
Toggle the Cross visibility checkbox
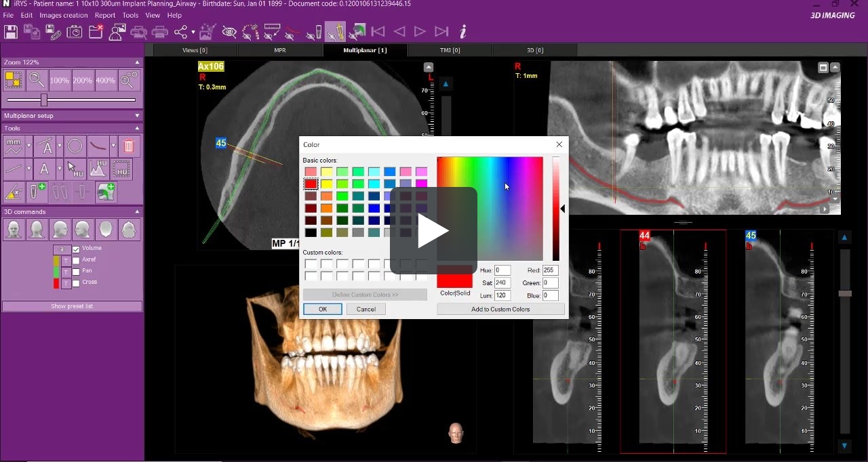click(76, 284)
